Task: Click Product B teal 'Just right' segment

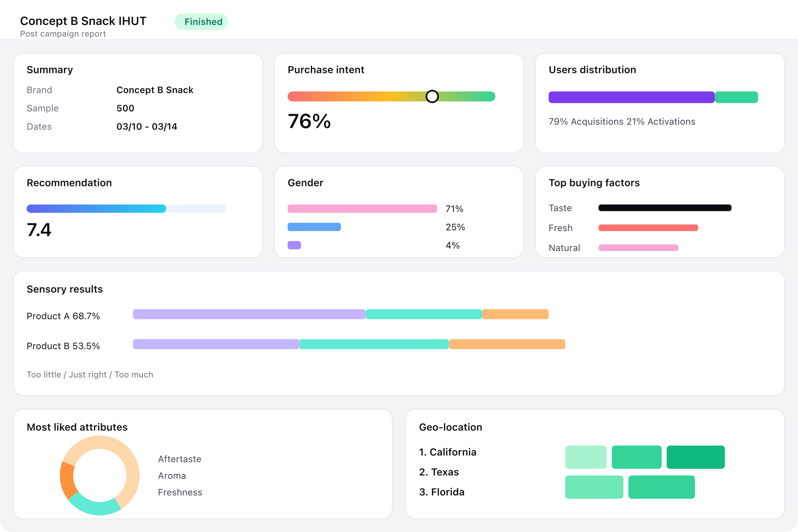Action: 374,344
